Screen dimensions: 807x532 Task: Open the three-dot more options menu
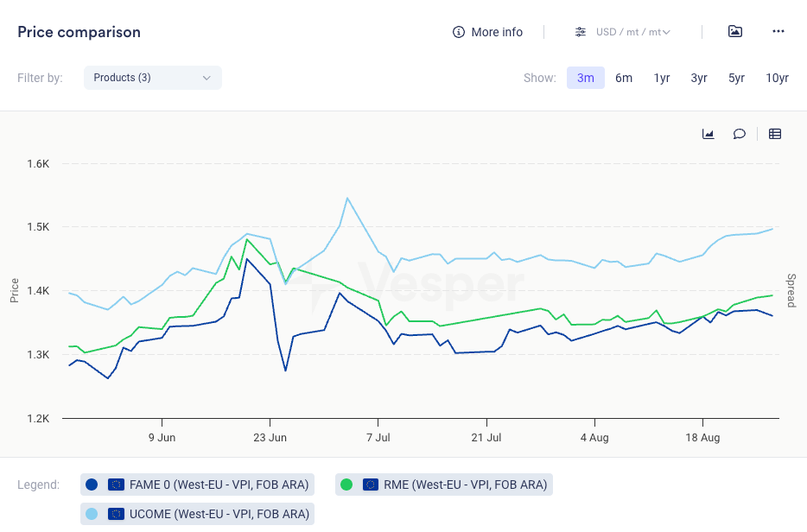point(778,32)
